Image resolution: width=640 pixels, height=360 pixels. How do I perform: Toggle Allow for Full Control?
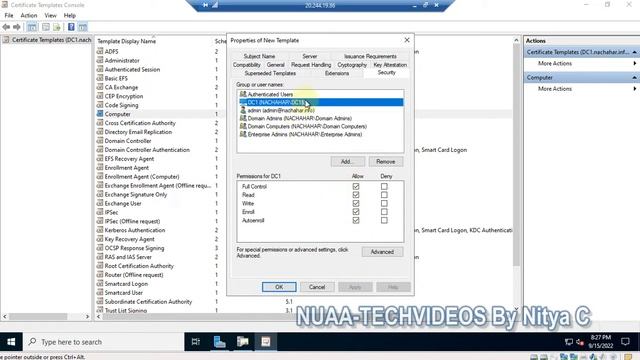[x=356, y=187]
